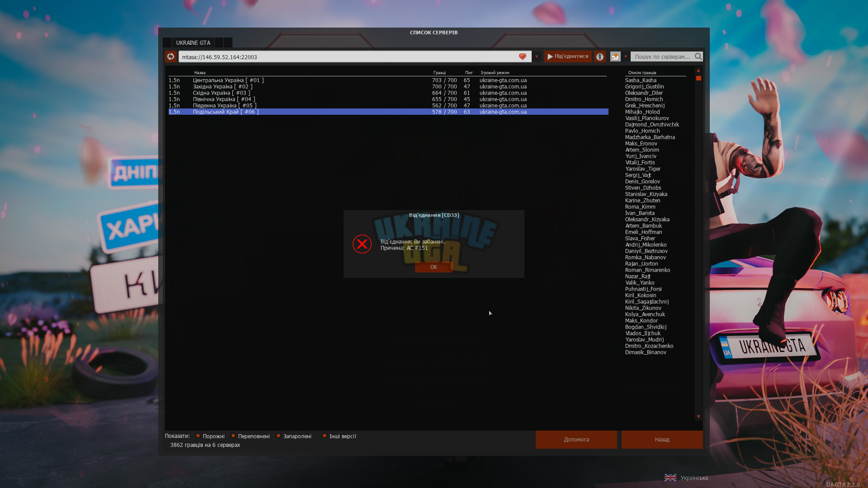Click player Grigorij_Gustilin in player list
Image resolution: width=868 pixels, height=488 pixels.
[x=645, y=86]
